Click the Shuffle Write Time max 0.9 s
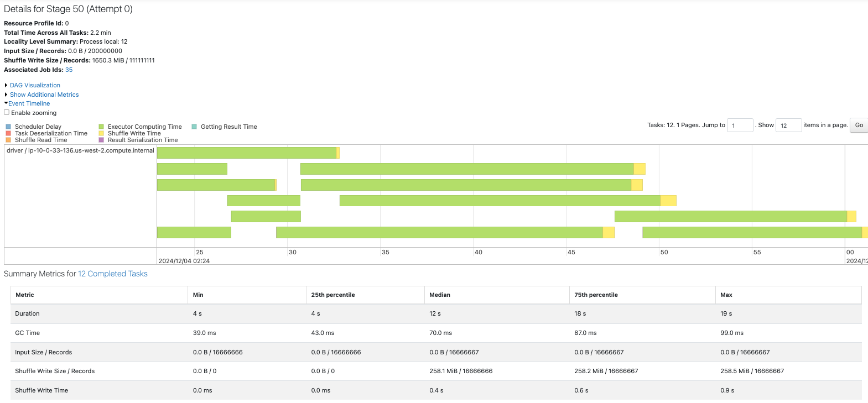Image resolution: width=868 pixels, height=403 pixels. click(727, 390)
